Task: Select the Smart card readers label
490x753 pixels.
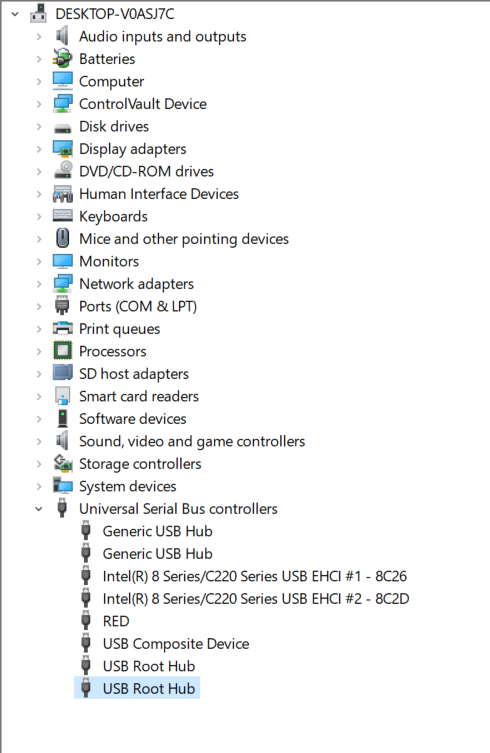Action: coord(138,396)
